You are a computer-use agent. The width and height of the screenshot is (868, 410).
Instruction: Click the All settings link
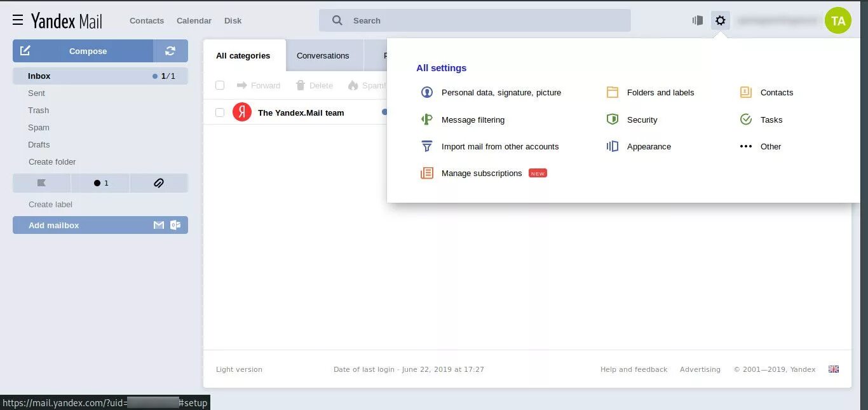coord(441,68)
